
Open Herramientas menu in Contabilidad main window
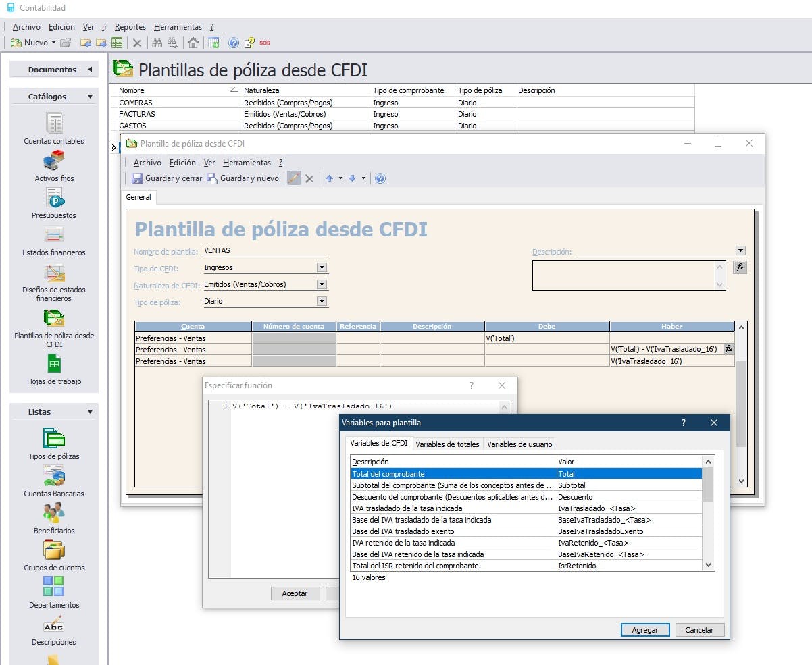(x=178, y=27)
